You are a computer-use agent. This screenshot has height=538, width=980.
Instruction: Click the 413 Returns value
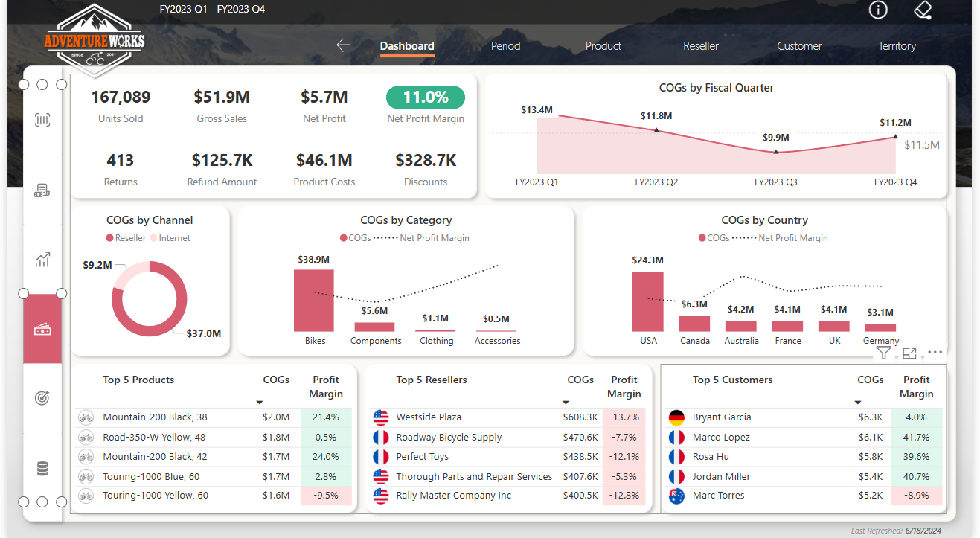(121, 160)
